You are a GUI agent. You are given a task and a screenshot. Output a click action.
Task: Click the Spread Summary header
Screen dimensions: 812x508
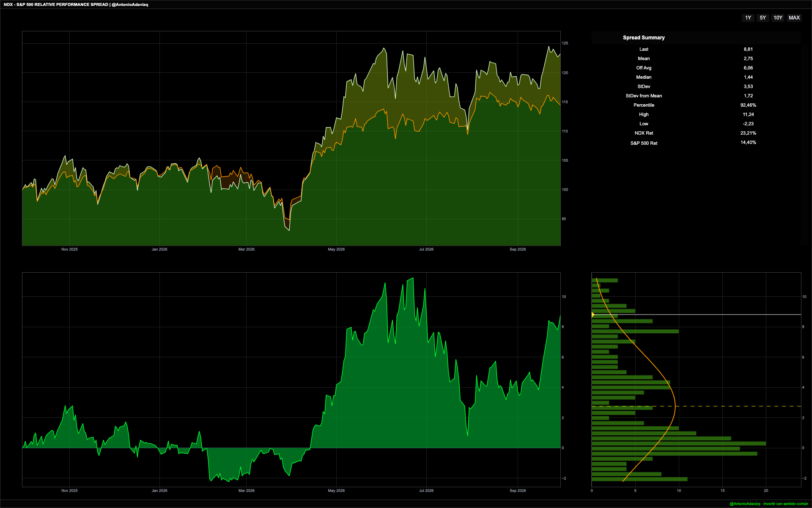pyautogui.click(x=644, y=38)
